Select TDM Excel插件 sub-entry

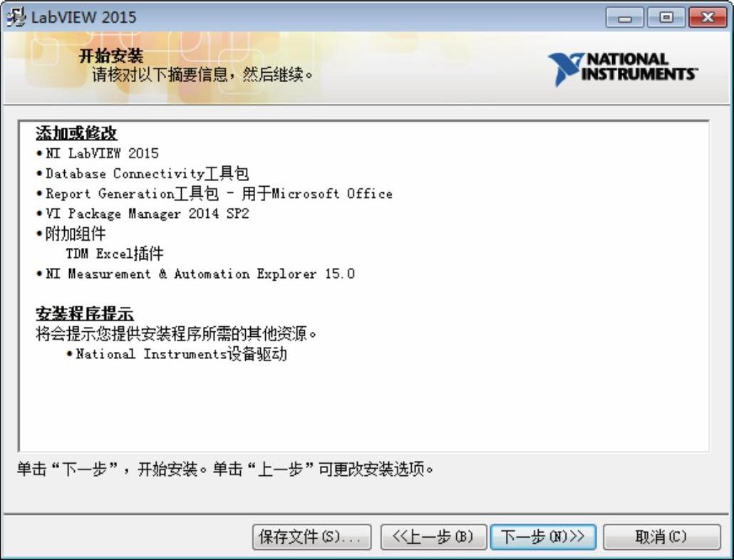[115, 254]
